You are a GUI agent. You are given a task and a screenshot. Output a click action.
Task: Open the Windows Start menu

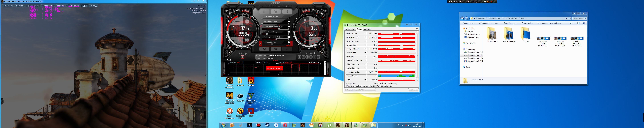[x=223, y=125]
